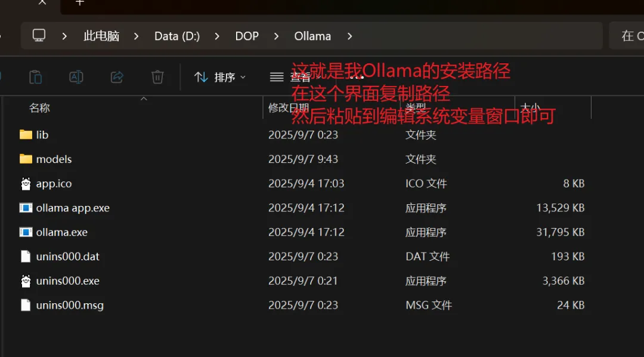Sort by the 名称 column header
Viewport: 644px width, 357px height.
39,108
